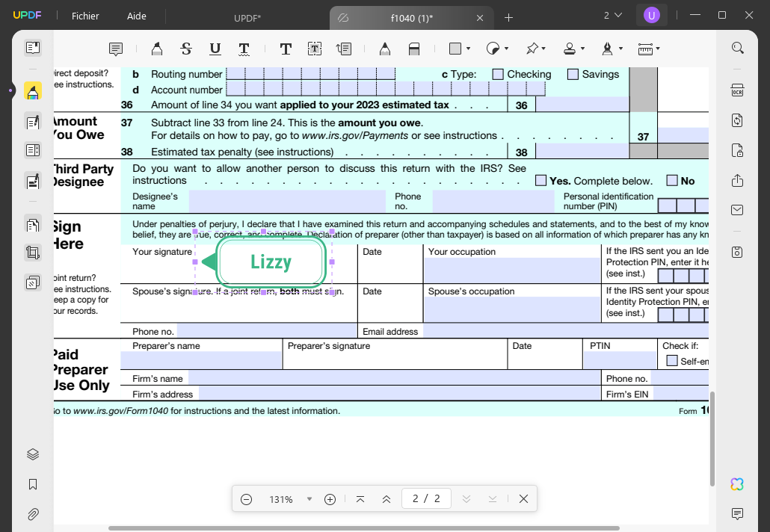Select the Text Comment typewriter tool
Viewport: 770px width, 532px height.
point(286,49)
